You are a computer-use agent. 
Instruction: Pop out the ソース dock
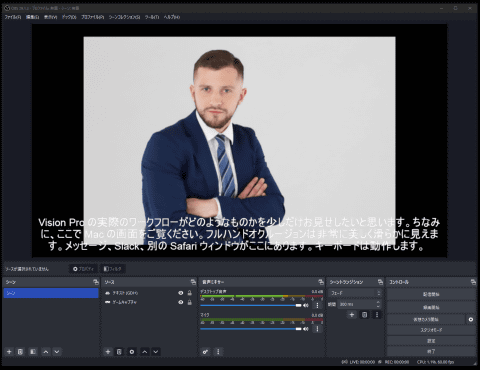tap(193, 282)
